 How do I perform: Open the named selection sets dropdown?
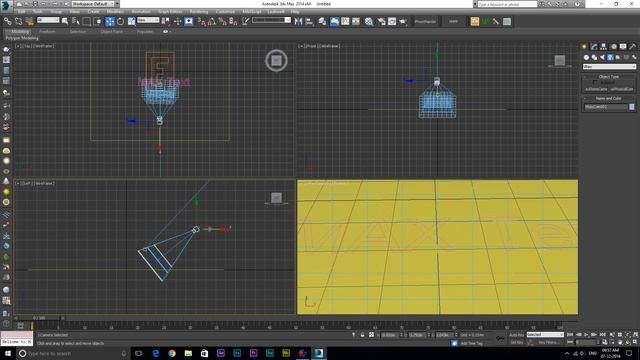271,20
